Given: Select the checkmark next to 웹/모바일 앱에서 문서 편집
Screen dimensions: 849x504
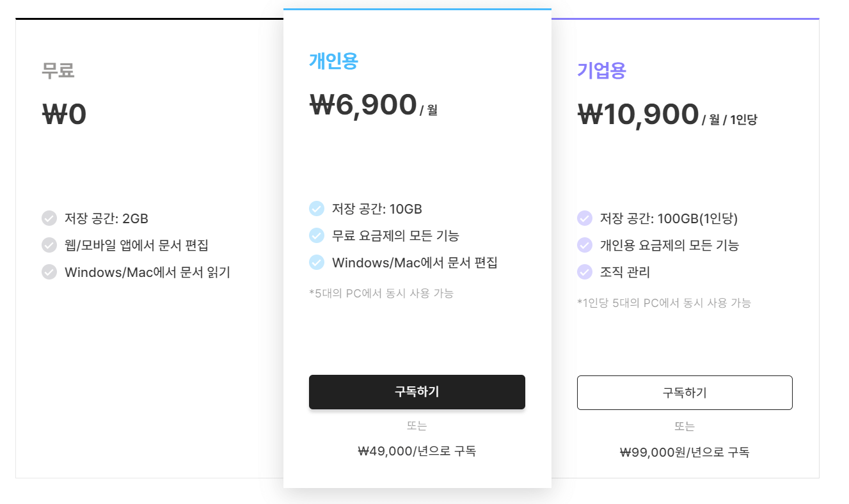Looking at the screenshot, I should (x=49, y=245).
